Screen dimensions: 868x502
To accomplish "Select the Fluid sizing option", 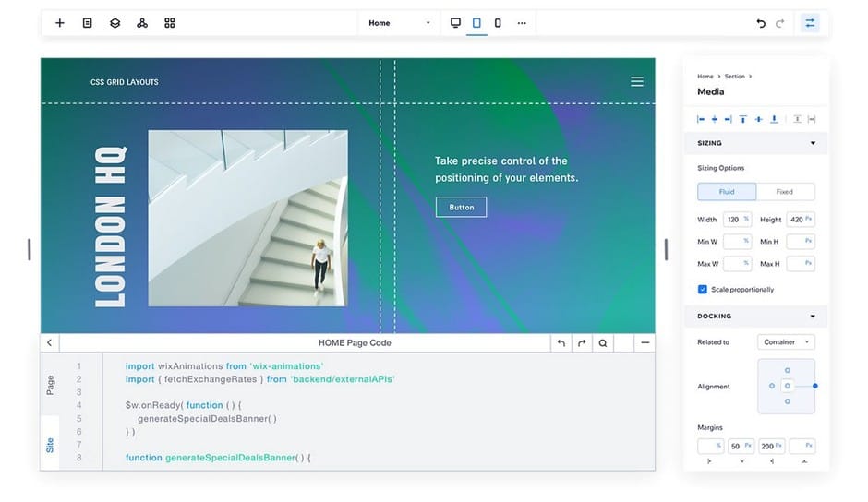I will pyautogui.click(x=727, y=192).
